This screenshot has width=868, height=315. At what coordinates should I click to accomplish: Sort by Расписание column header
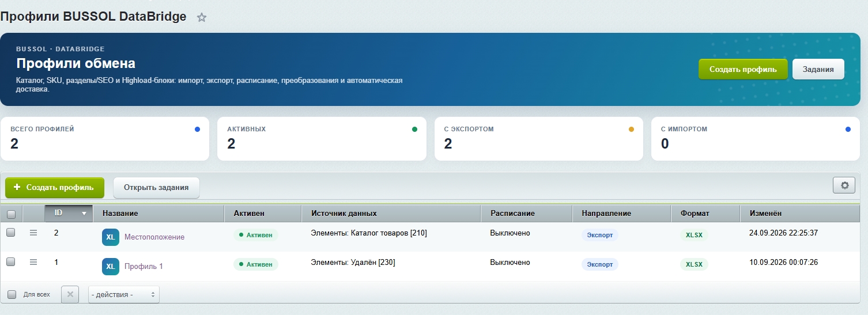click(527, 214)
